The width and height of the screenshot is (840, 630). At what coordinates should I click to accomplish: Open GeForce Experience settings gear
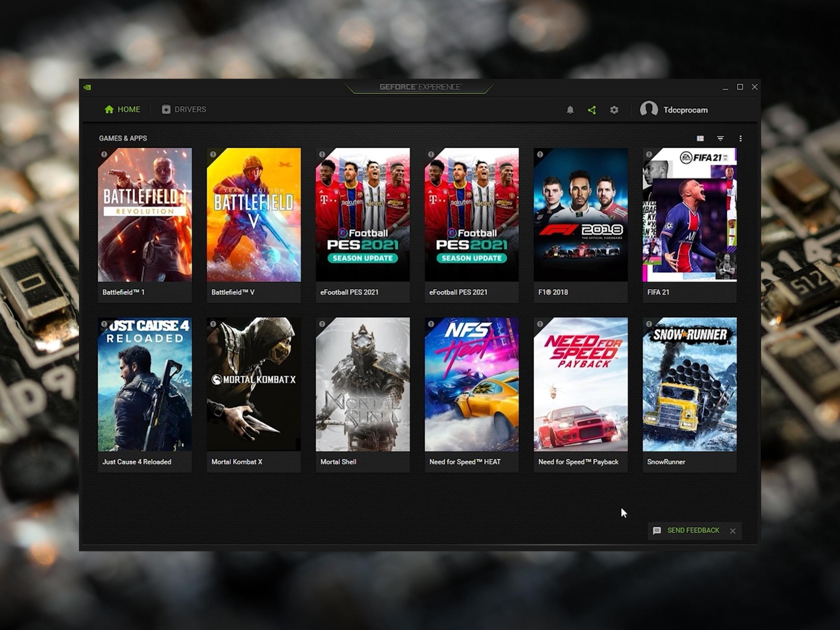614,110
